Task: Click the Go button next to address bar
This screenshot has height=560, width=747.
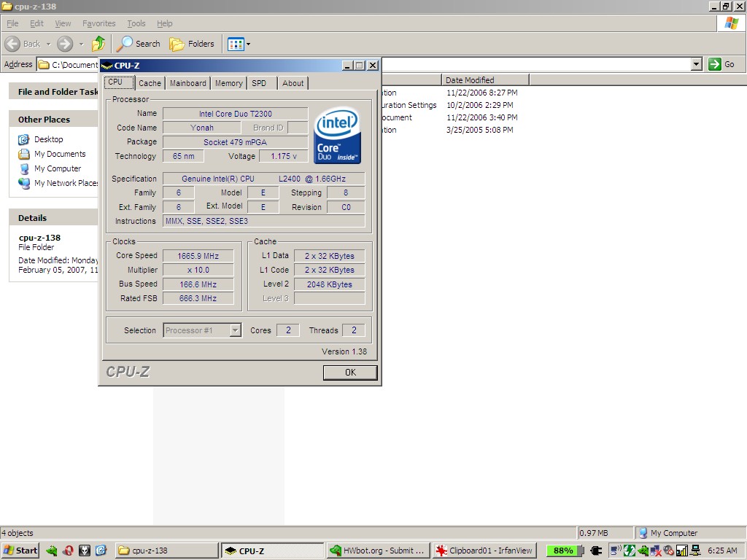Action: pos(721,64)
